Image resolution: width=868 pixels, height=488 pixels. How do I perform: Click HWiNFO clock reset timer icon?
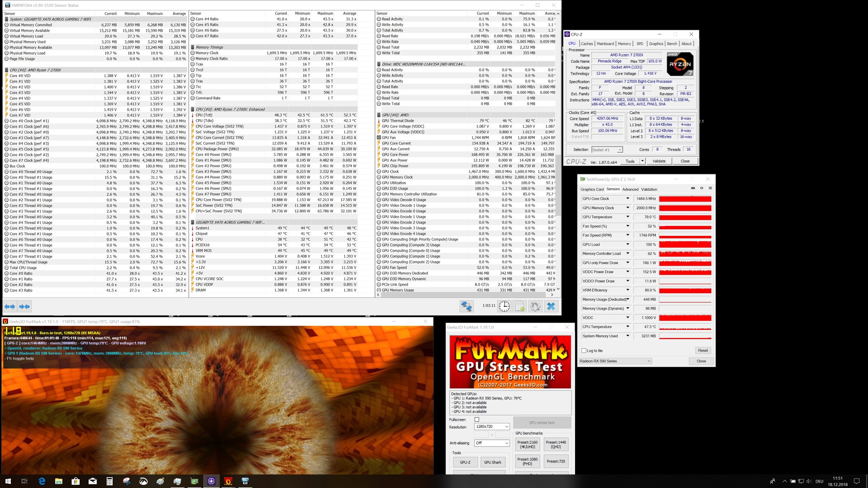point(504,306)
